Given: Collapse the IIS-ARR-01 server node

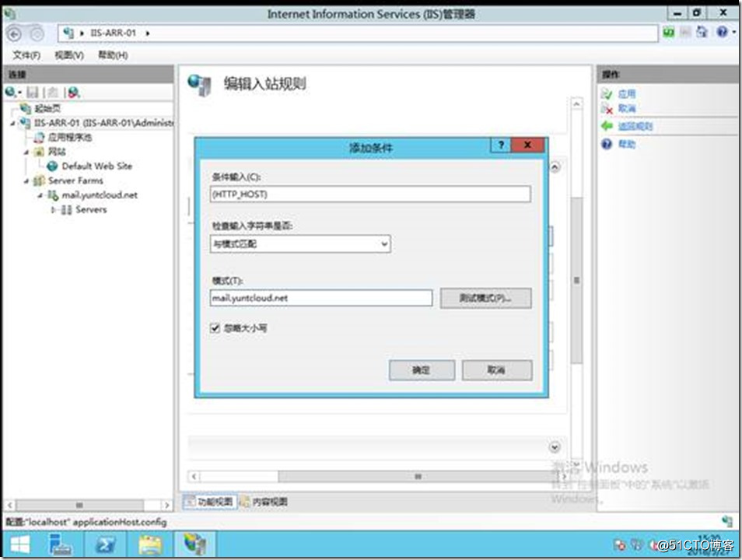Looking at the screenshot, I should click(12, 123).
